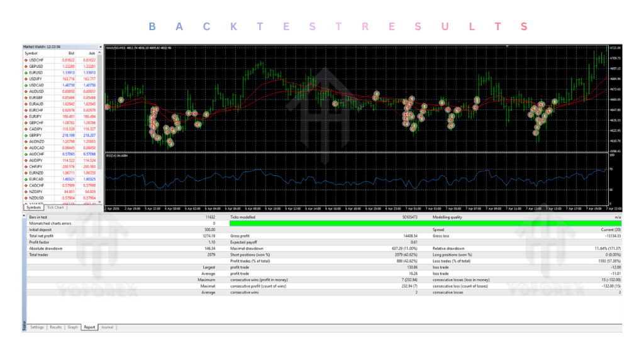644x362 pixels.
Task: Click the NZDJPY direction arrow icon
Action: coord(26,192)
